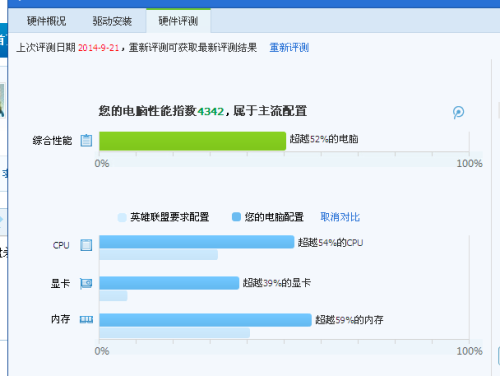Click the 综合性能 row label
The width and height of the screenshot is (500, 376).
point(52,141)
